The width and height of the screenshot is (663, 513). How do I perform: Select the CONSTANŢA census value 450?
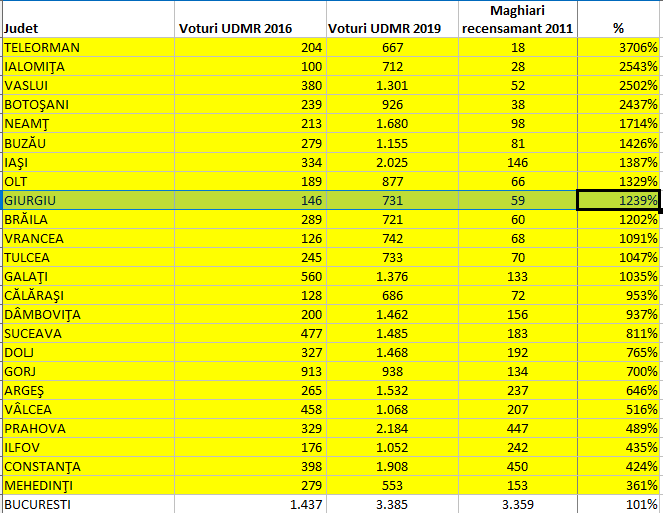518,466
